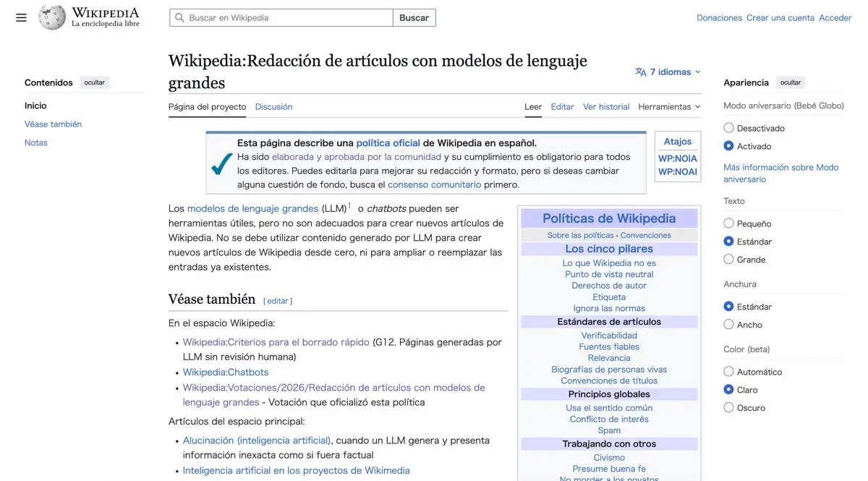The width and height of the screenshot is (868, 481).
Task: Select the Página del proyecto tab
Action: pyautogui.click(x=207, y=106)
